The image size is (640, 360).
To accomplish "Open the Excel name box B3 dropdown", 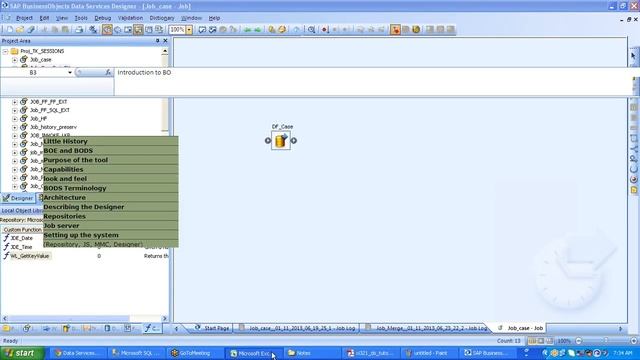I will point(70,72).
